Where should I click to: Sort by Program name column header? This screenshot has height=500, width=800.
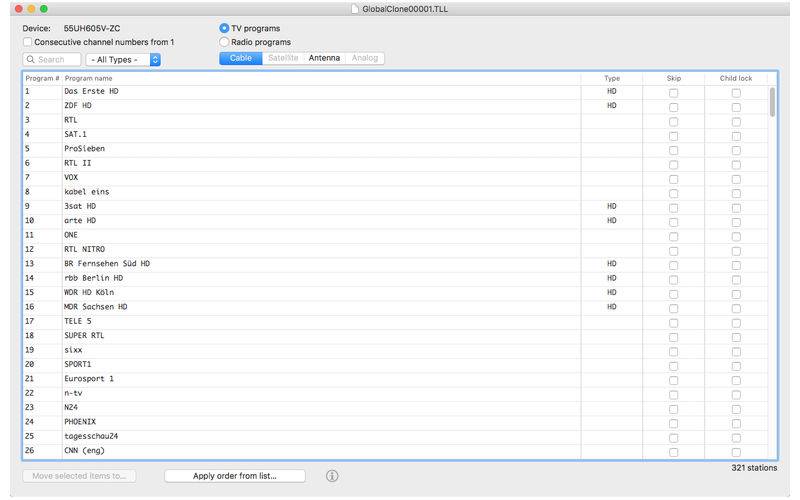coord(321,78)
